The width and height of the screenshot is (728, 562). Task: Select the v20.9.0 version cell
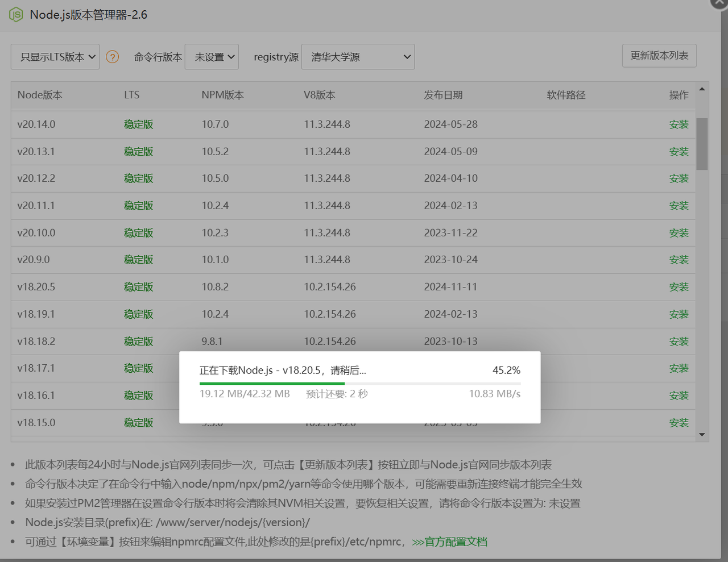(x=34, y=260)
